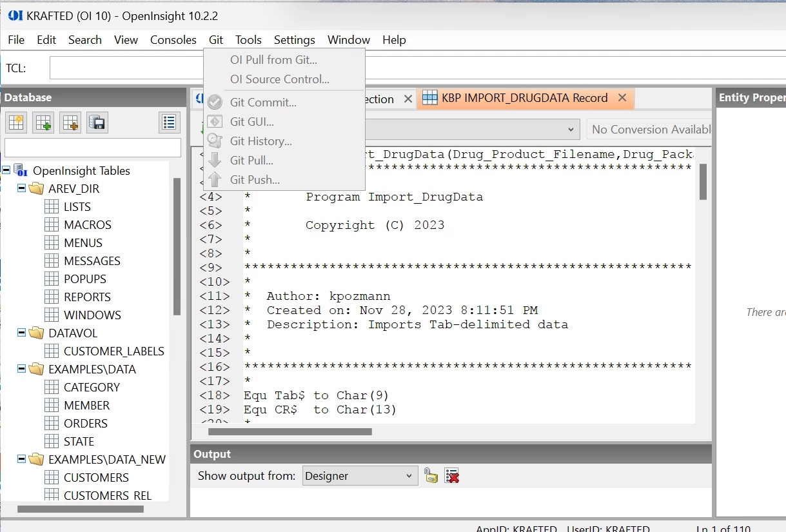Screen dimensions: 786x532
Task: Open the dropdown left of No Conversion Available
Action: coord(570,130)
